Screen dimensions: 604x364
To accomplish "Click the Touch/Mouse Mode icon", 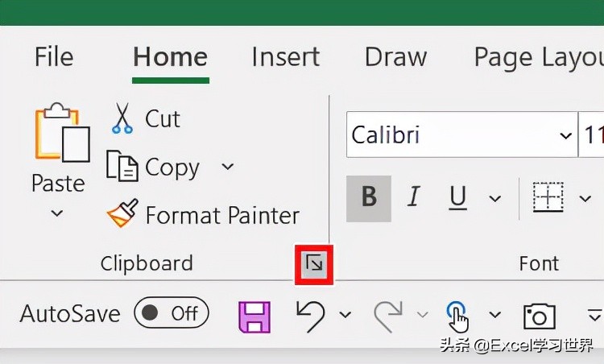I will 457,315.
